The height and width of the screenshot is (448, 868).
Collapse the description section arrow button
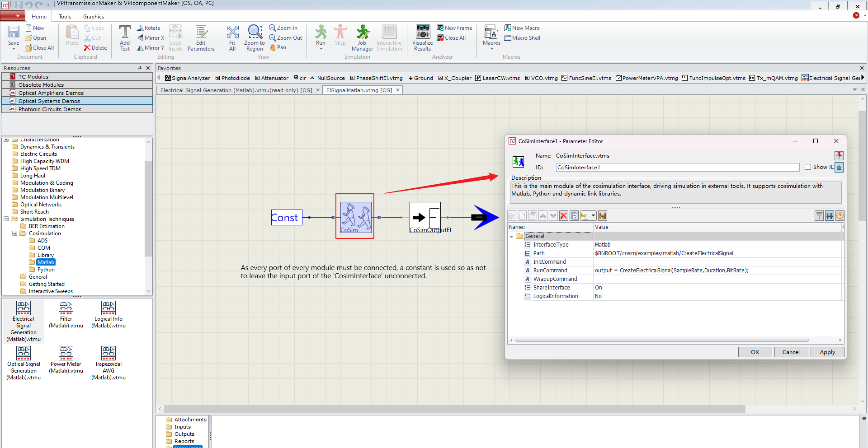tap(839, 168)
